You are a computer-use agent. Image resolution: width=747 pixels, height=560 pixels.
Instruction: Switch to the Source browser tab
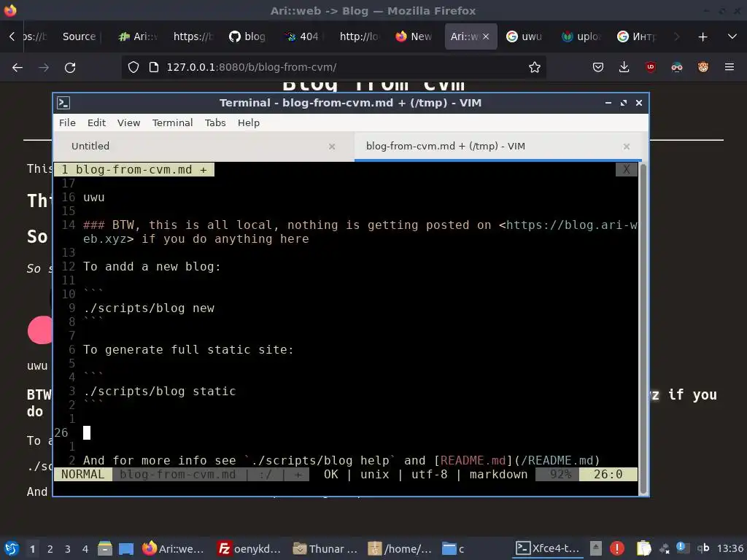point(79,36)
